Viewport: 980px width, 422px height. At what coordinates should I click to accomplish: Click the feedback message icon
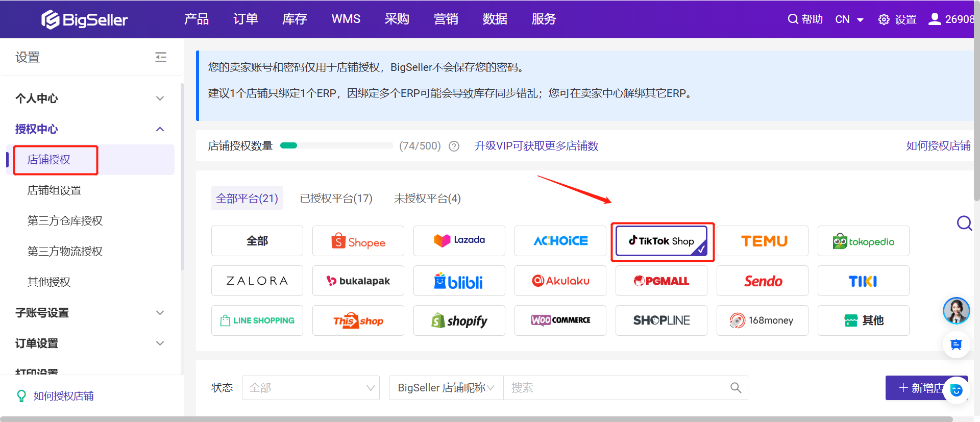tap(956, 344)
